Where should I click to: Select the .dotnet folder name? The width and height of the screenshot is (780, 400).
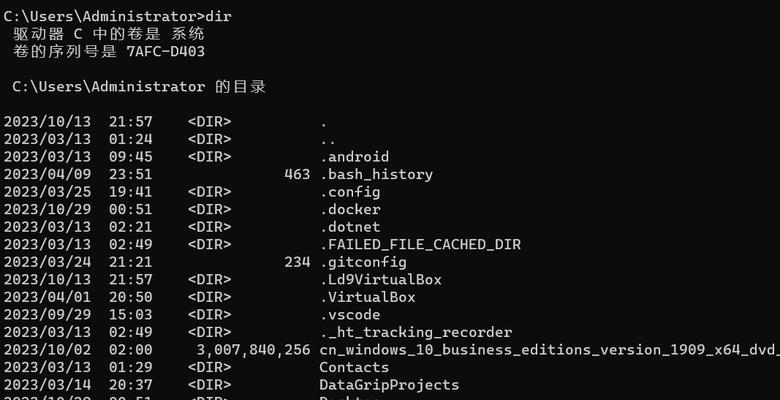(x=350, y=227)
